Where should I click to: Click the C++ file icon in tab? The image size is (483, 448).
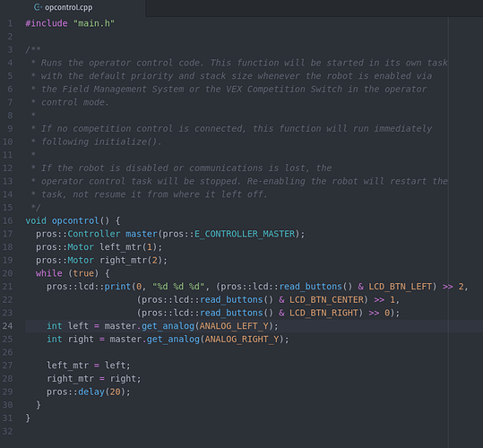pos(38,7)
